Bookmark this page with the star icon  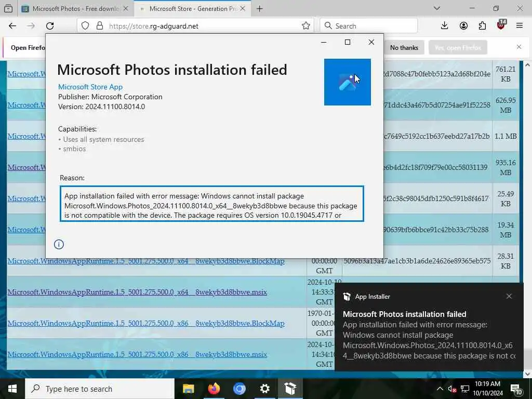[305, 26]
